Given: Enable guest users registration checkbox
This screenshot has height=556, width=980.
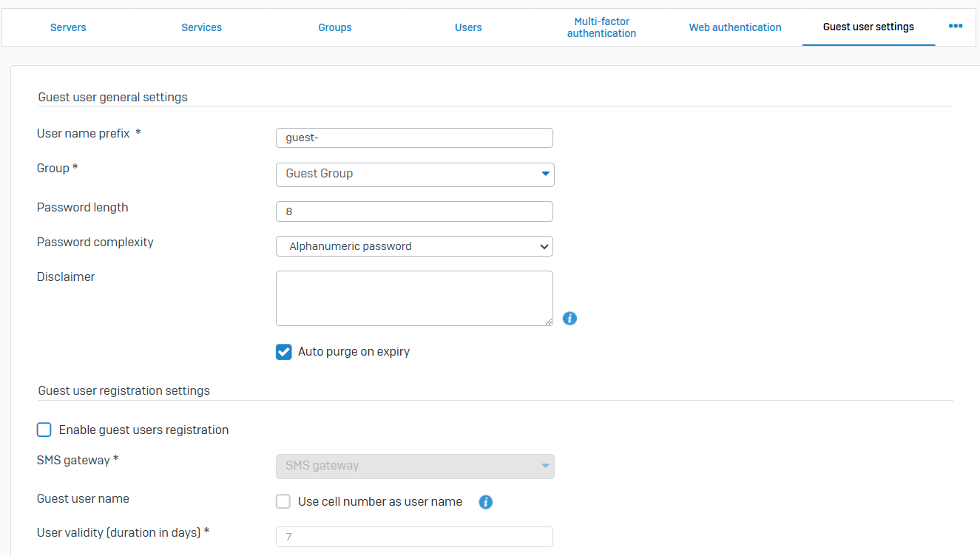Looking at the screenshot, I should point(44,430).
